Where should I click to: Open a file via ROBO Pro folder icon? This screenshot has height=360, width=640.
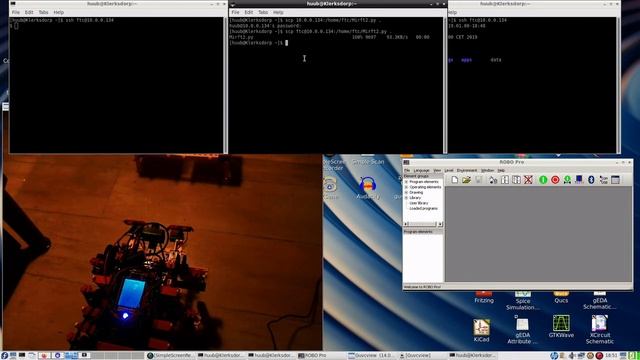[466, 180]
